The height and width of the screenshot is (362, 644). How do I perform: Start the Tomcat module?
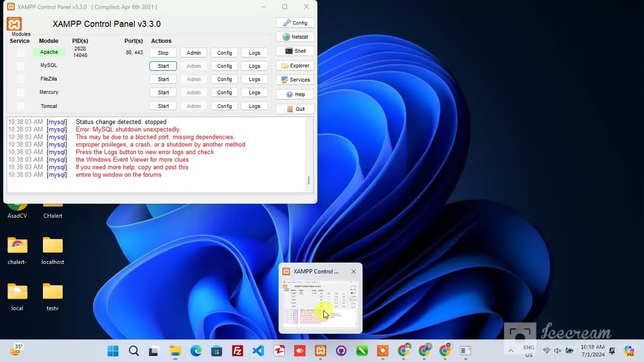163,106
